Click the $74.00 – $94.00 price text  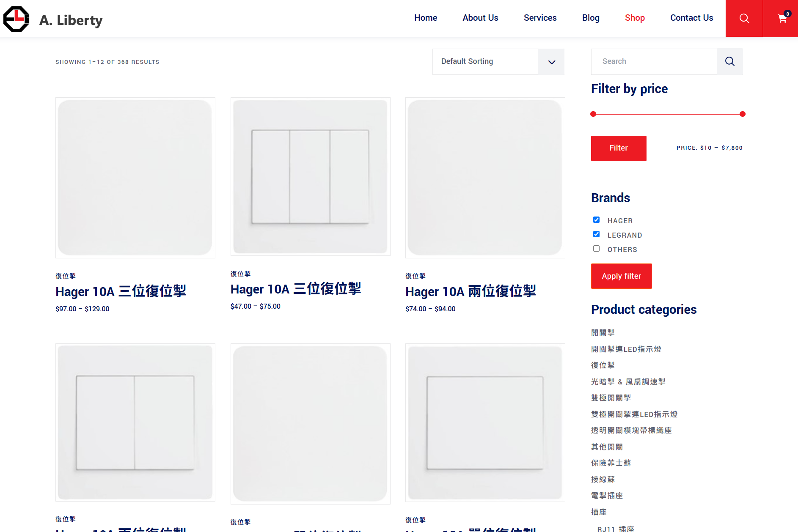click(430, 309)
